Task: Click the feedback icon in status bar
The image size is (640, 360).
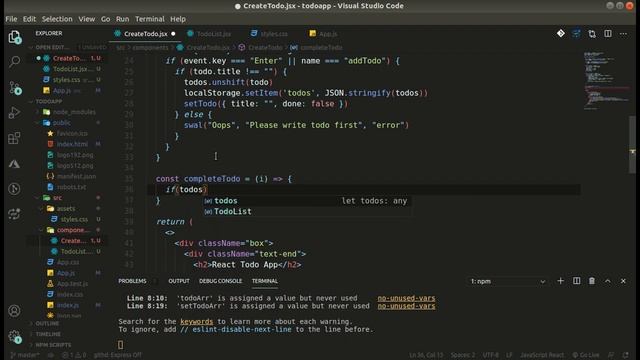Action: pos(611,355)
